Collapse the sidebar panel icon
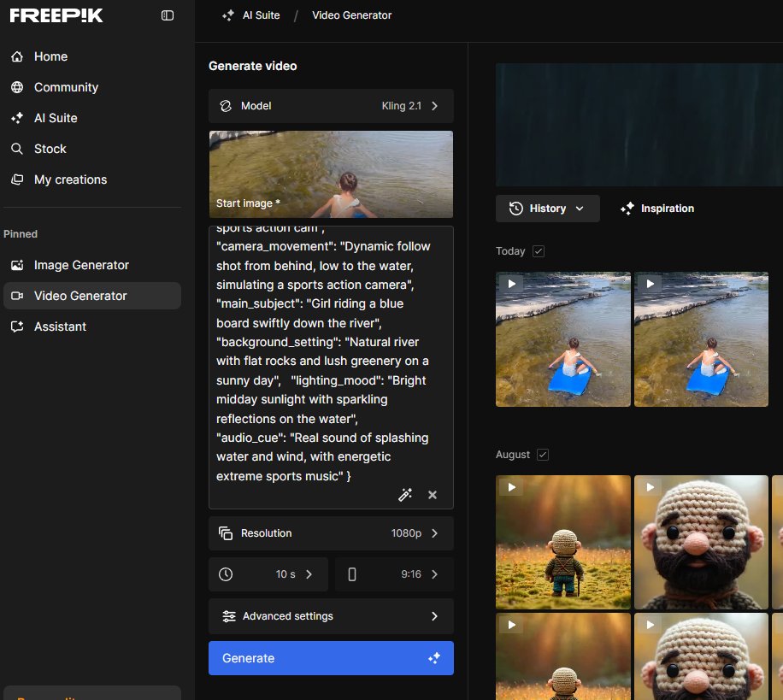 [168, 15]
